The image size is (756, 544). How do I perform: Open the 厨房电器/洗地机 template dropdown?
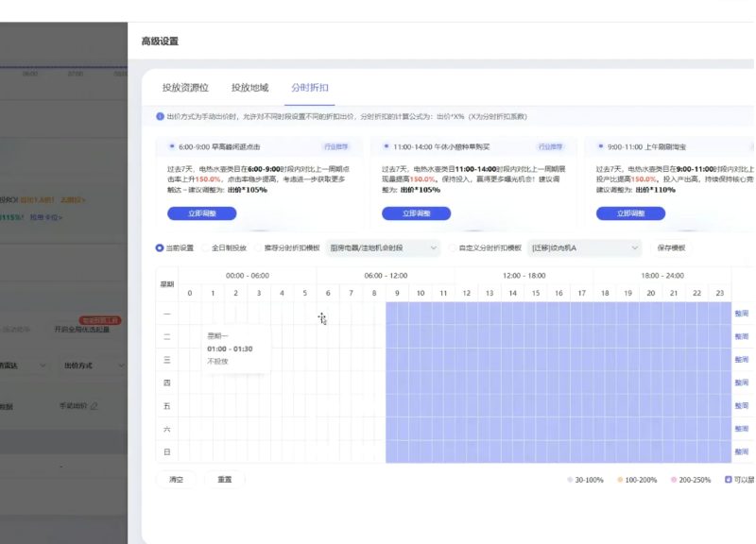(x=384, y=248)
